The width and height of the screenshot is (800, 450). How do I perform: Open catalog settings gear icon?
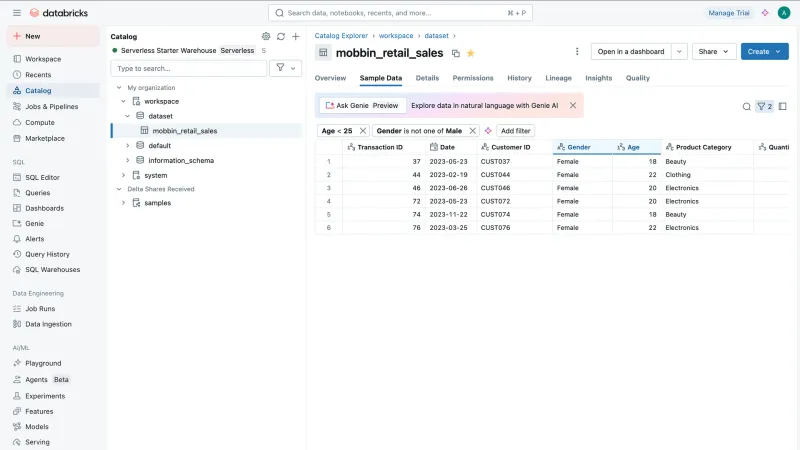pos(266,36)
